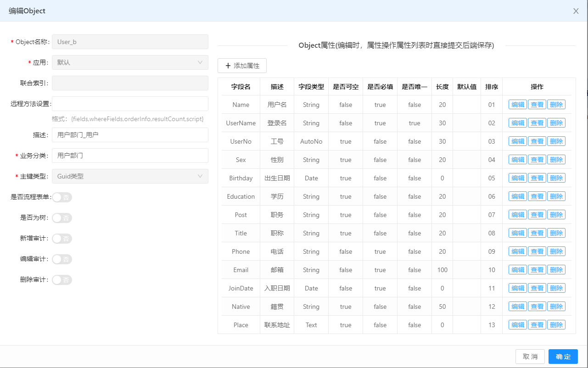Click 删除 for the Title row

pos(556,233)
